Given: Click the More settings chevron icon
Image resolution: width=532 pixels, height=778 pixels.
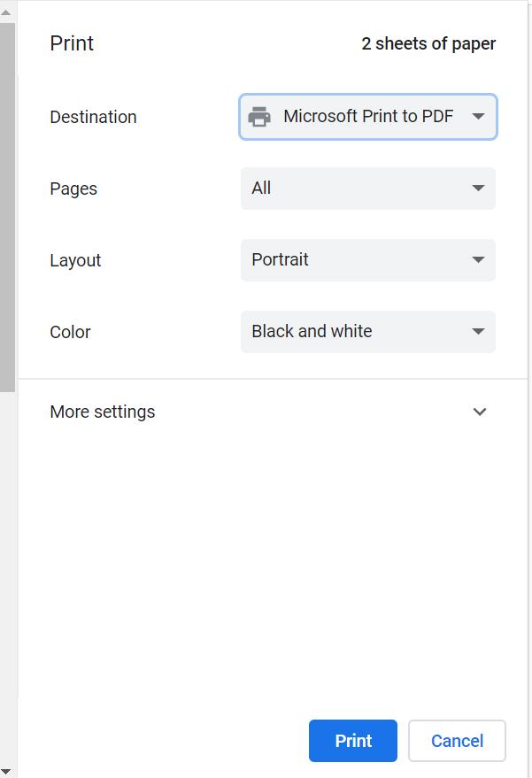Looking at the screenshot, I should pos(480,412).
